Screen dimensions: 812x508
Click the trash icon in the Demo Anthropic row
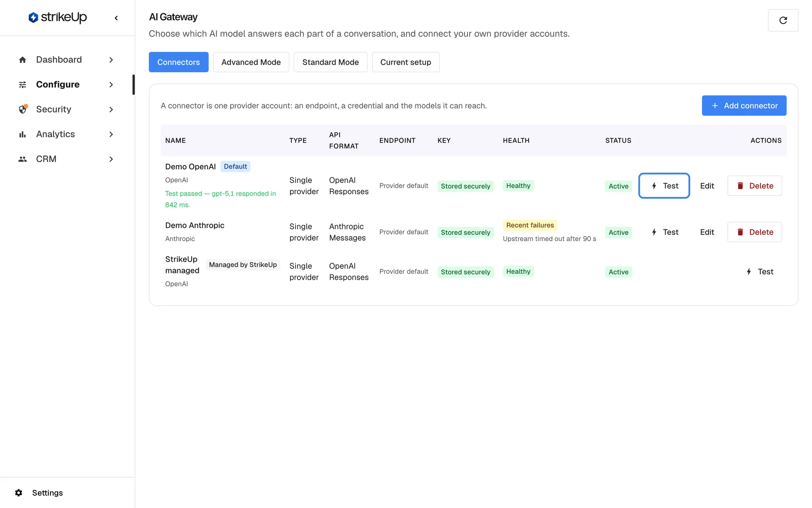click(x=740, y=232)
